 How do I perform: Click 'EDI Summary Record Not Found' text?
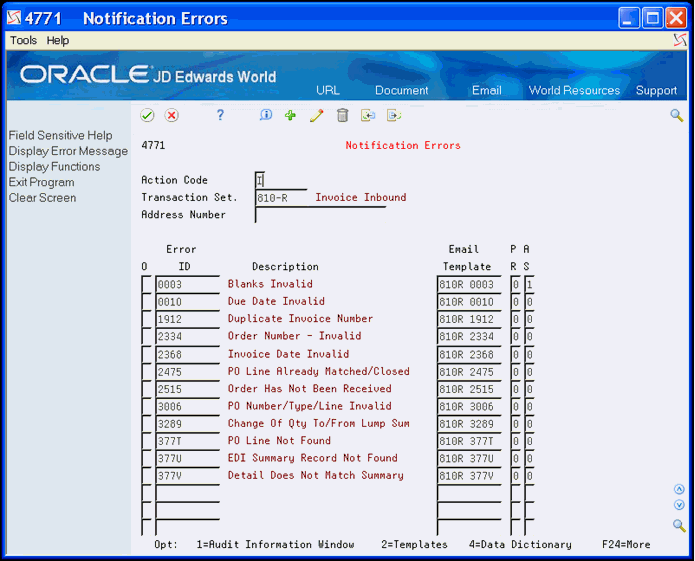point(312,458)
